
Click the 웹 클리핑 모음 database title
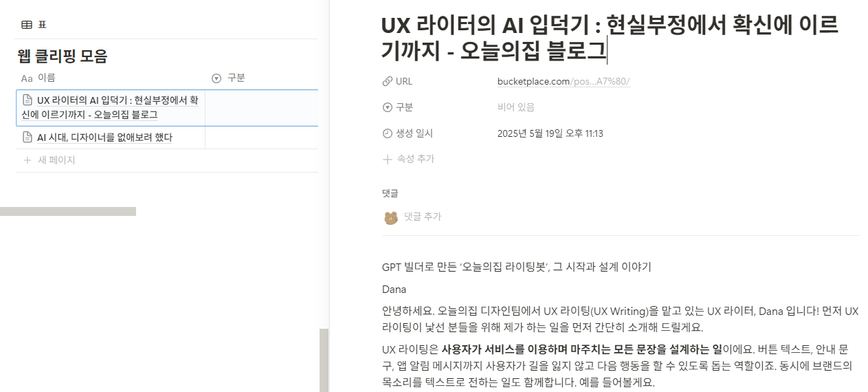(63, 56)
